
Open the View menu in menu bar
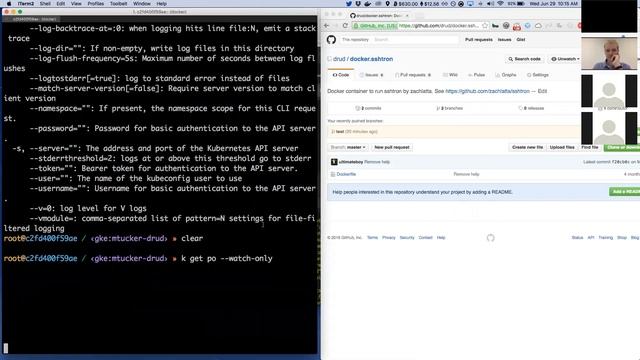(x=76, y=4)
